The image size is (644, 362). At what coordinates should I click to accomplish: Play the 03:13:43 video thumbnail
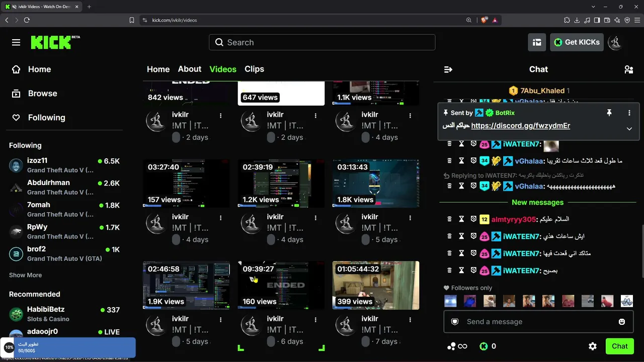coord(376,184)
